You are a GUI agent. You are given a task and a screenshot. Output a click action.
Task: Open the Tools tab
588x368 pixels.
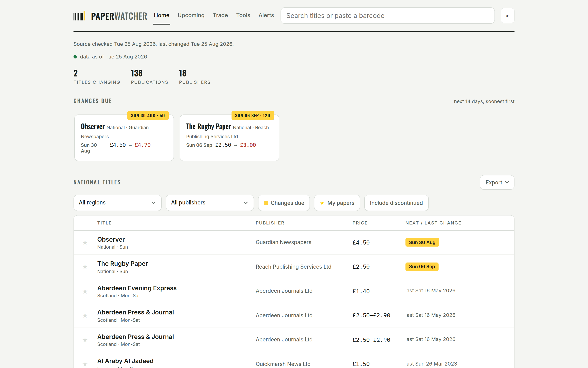click(243, 15)
